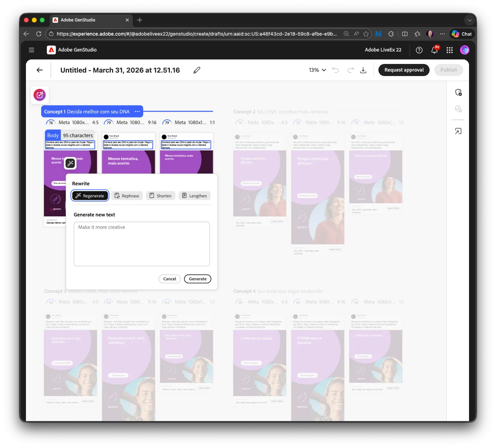Click the browser profile avatar
This screenshot has height=448, width=496.
click(x=430, y=34)
